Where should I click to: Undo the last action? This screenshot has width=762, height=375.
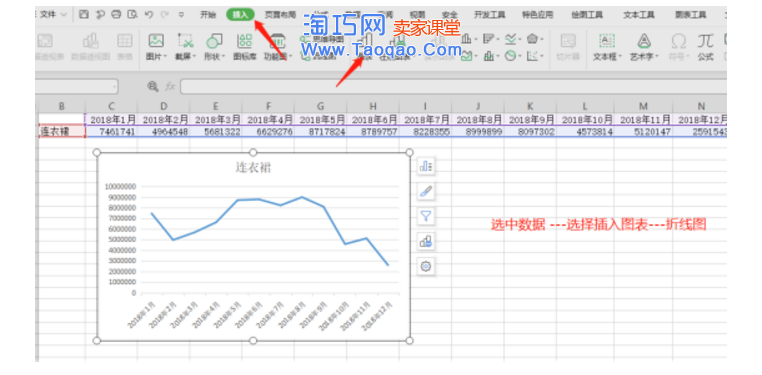(x=149, y=15)
